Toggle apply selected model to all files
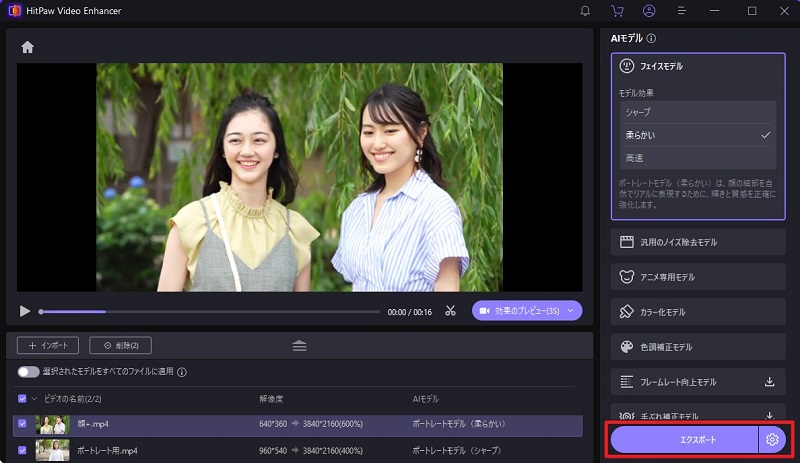The width and height of the screenshot is (800, 463). [28, 372]
